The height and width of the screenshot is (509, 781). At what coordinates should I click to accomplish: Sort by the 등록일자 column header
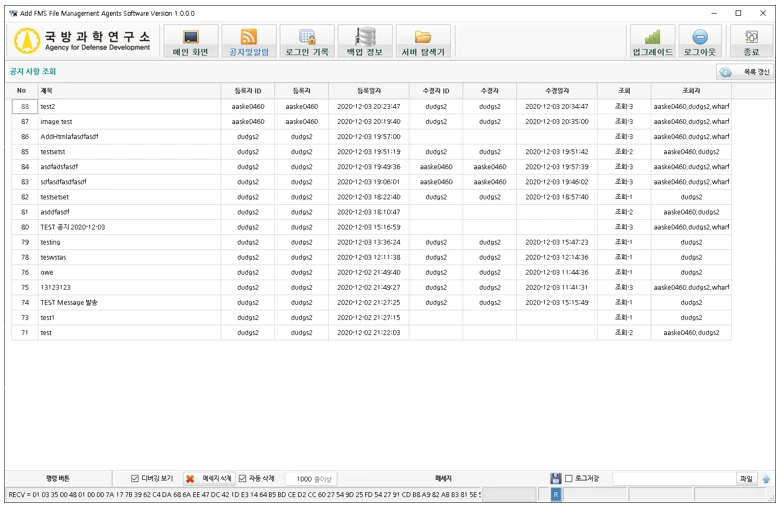[x=369, y=91]
